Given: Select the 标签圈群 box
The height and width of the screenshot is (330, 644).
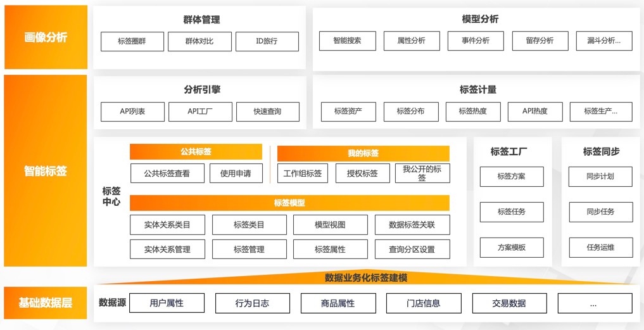Looking at the screenshot, I should coord(132,42).
